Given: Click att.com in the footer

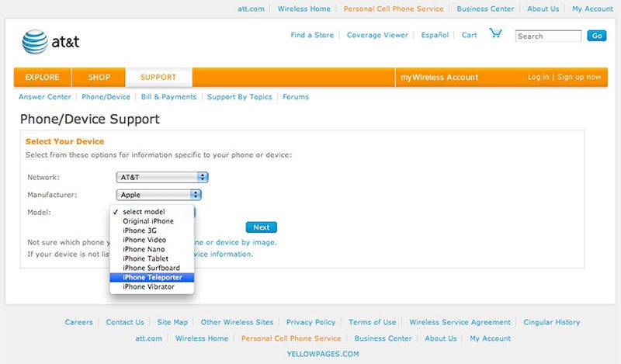Looking at the screenshot, I should click(x=148, y=338).
